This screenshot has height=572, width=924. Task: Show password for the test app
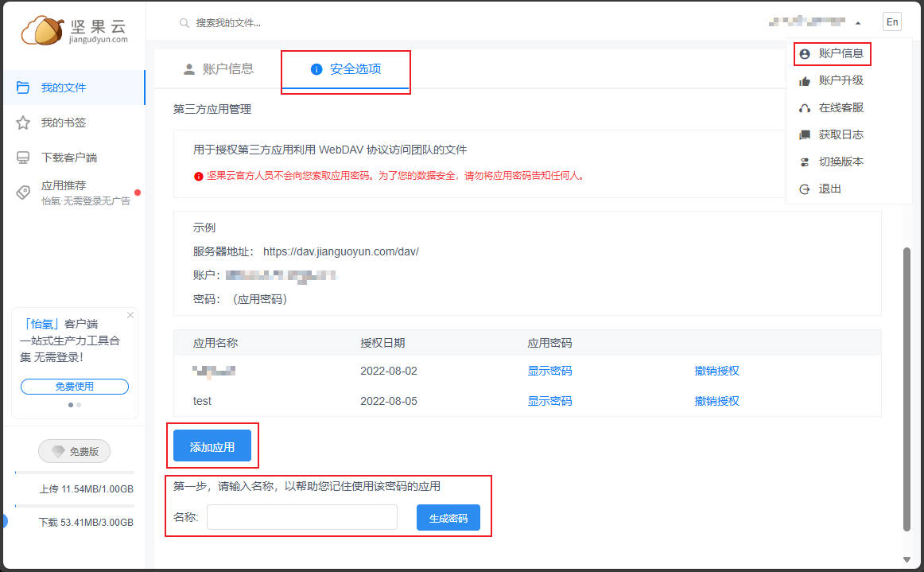click(x=549, y=401)
